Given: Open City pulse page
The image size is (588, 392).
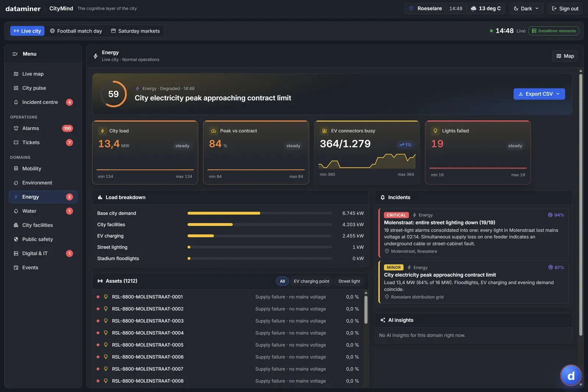Looking at the screenshot, I should tap(43, 88).
